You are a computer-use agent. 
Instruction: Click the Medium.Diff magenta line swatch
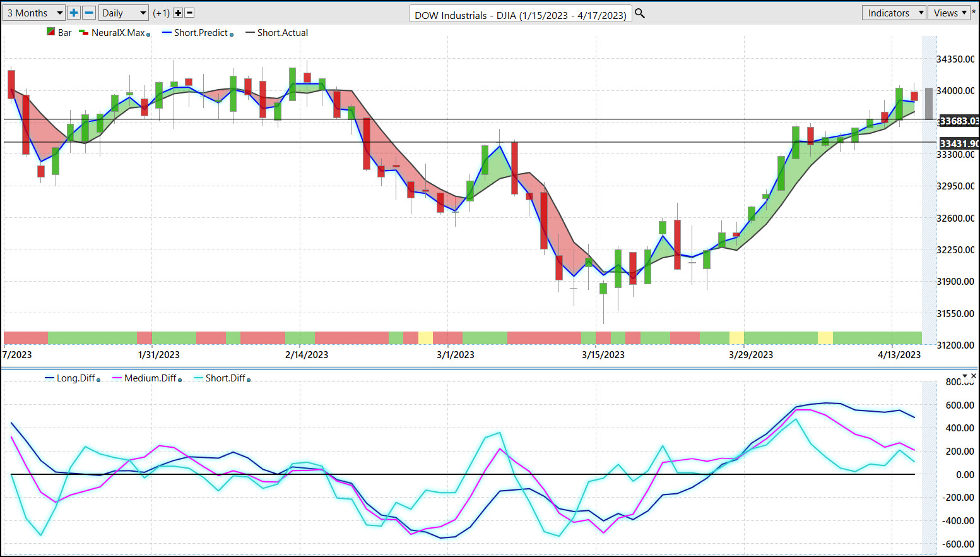pos(117,378)
